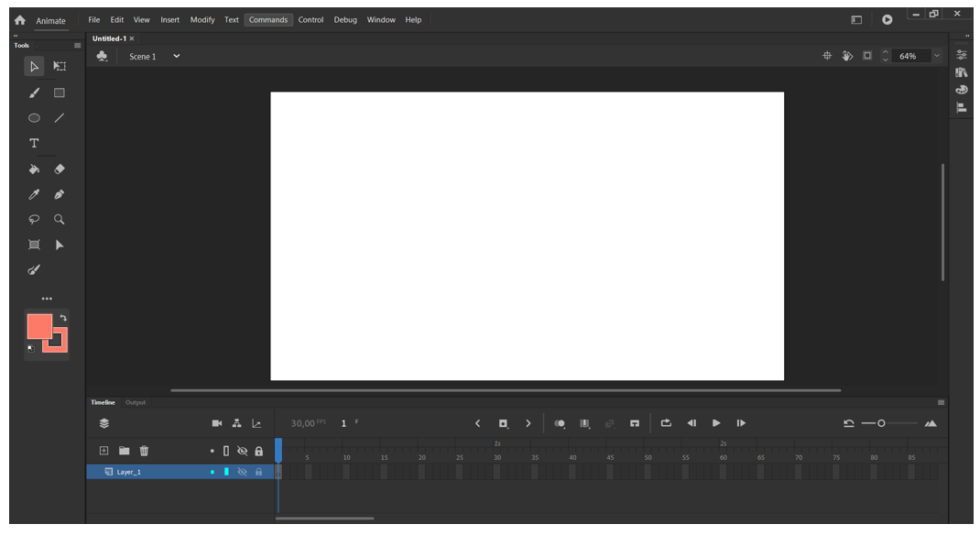The width and height of the screenshot is (980, 535).
Task: Delete layer with trash icon
Action: 144,451
